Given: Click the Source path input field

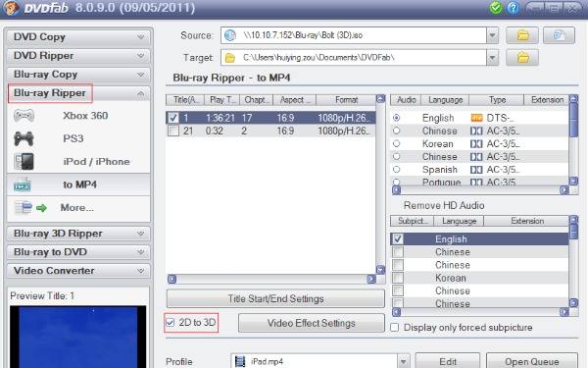Looking at the screenshot, I should pos(354,35).
